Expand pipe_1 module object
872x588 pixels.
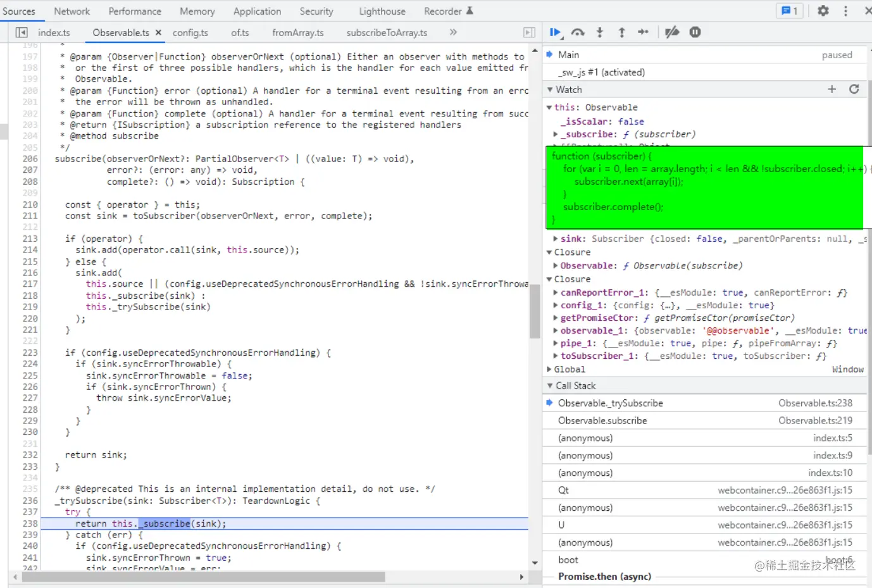pos(556,343)
